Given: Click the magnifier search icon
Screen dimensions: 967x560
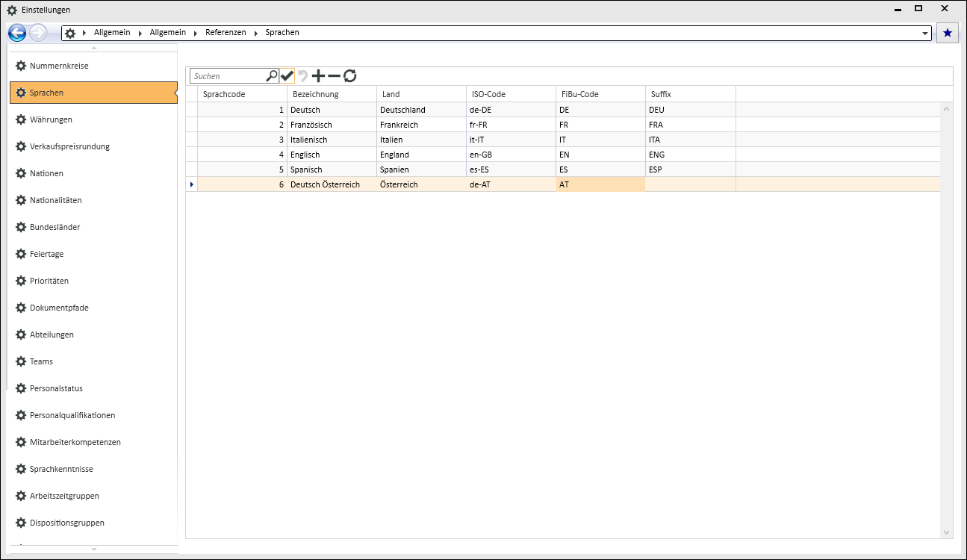Looking at the screenshot, I should [272, 75].
